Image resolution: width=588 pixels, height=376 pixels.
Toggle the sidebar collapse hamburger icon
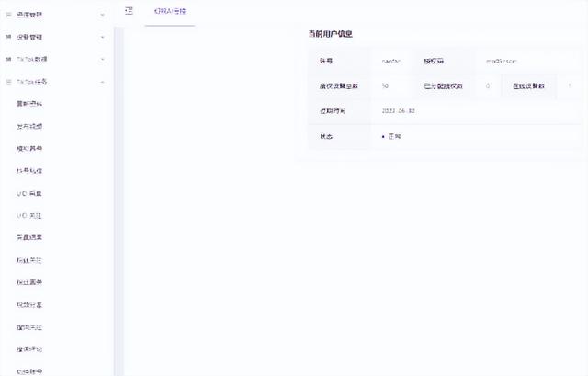(x=129, y=9)
